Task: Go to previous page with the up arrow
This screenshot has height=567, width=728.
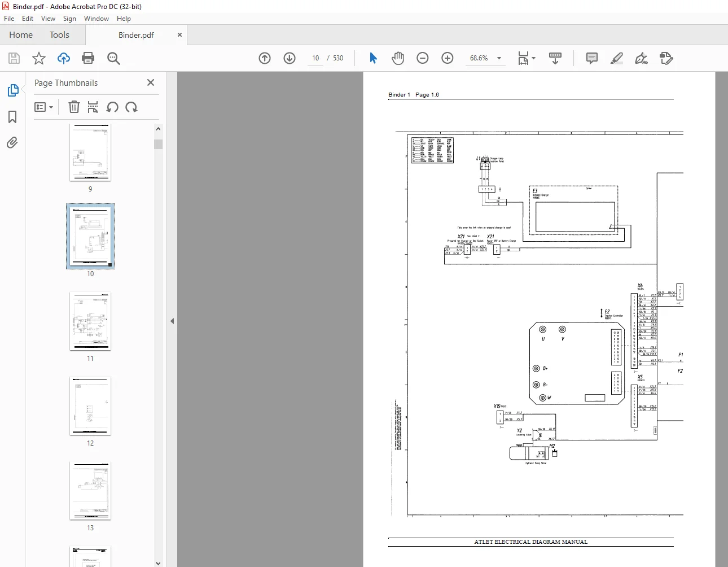Action: coord(265,58)
